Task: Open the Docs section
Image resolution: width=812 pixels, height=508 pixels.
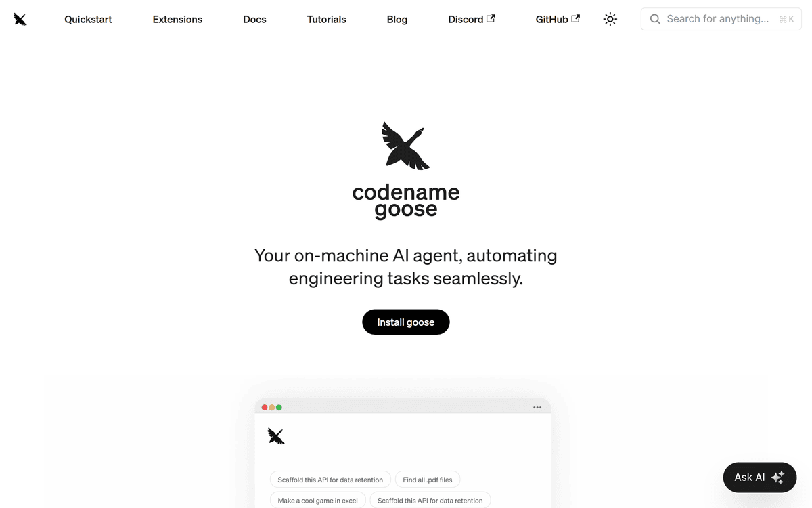Action: click(254, 20)
